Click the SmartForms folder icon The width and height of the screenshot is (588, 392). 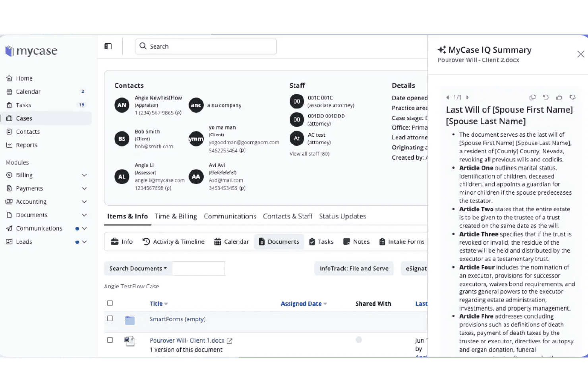tap(130, 321)
